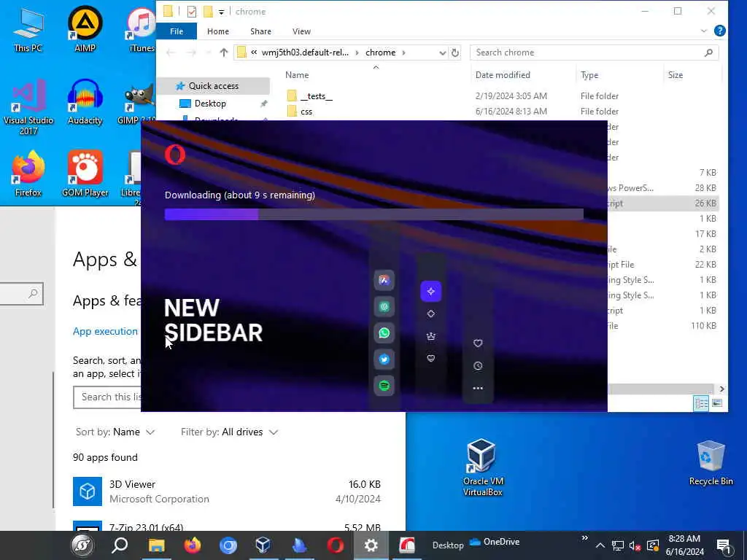Viewport: 747px width, 560px height.
Task: Open Explorer help question mark icon
Action: 720,31
